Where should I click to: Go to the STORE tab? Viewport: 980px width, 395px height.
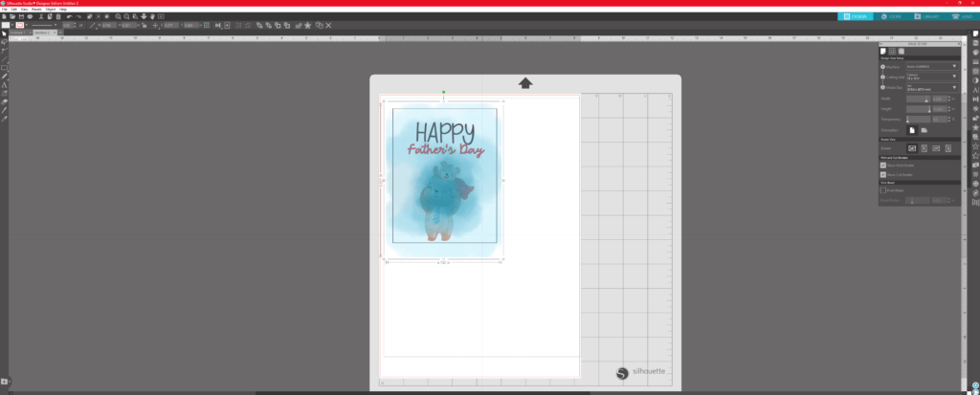[x=894, y=16]
